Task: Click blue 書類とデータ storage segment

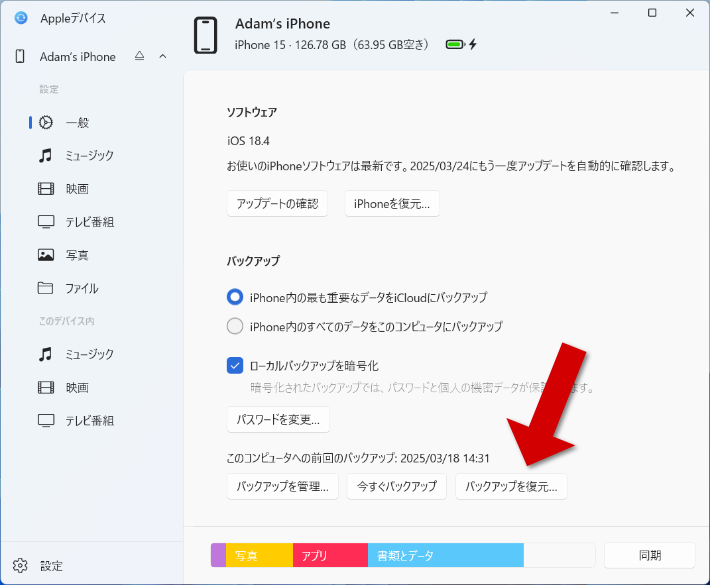Action: pyautogui.click(x=446, y=555)
